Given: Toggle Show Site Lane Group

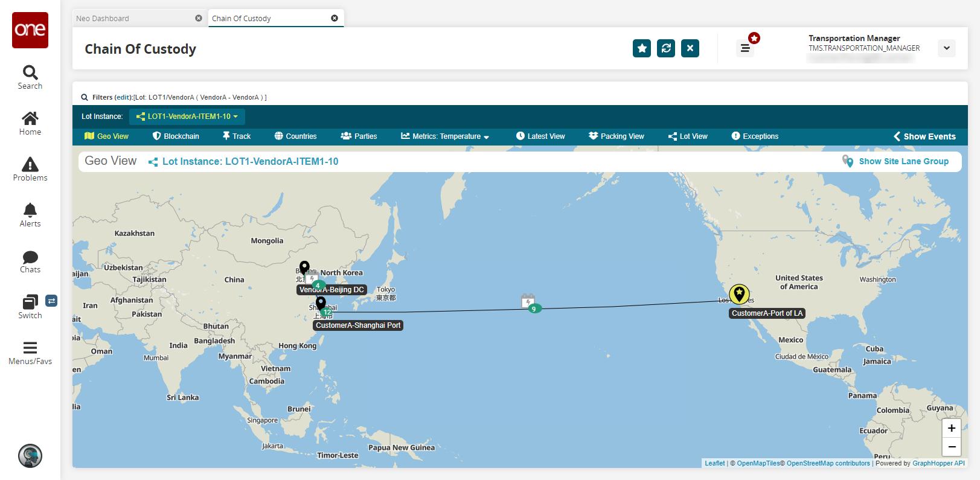Looking at the screenshot, I should coord(895,161).
